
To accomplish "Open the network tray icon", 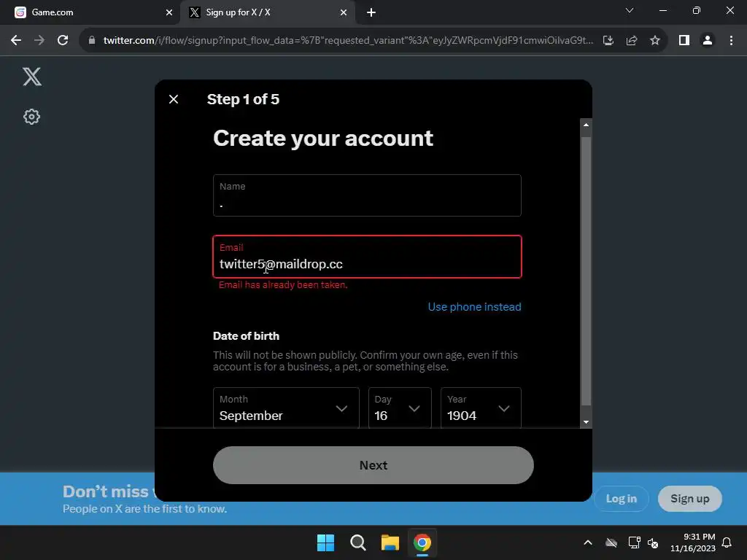I will point(634,542).
